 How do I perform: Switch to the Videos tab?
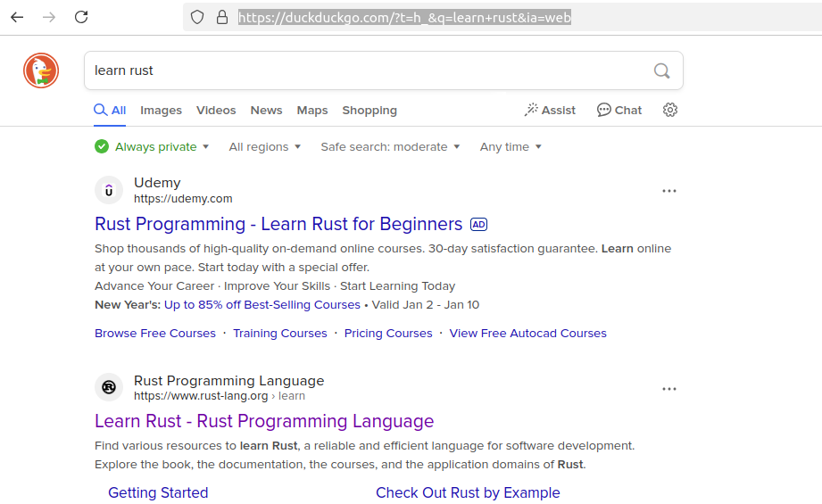pos(216,110)
